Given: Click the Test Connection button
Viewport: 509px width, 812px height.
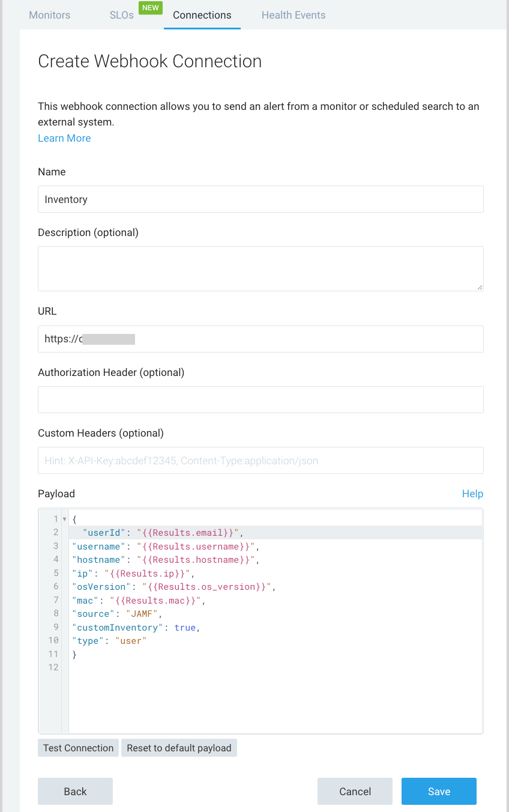Looking at the screenshot, I should coord(77,748).
